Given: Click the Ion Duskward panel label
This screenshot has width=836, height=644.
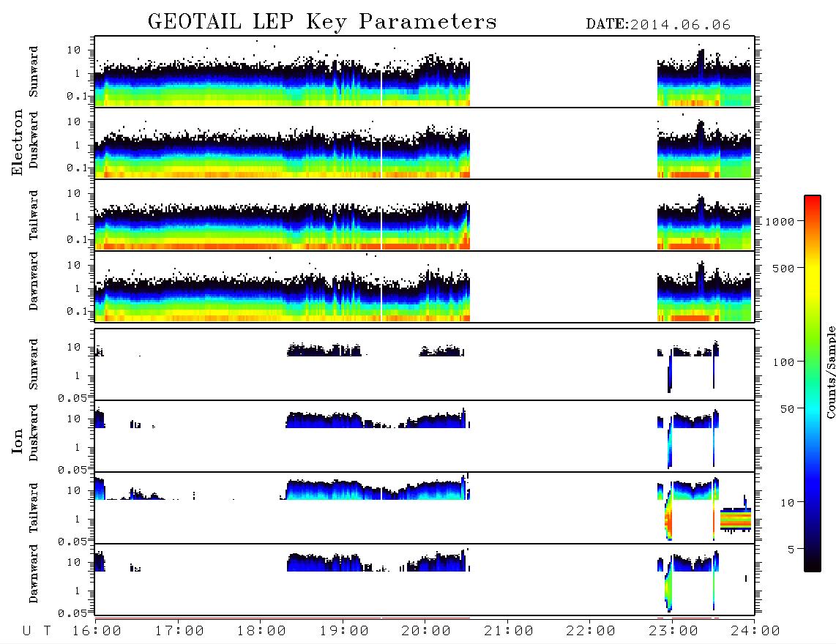Looking at the screenshot, I should coord(33,433).
